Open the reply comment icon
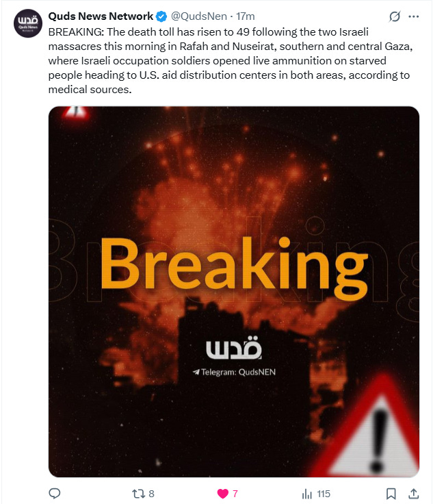 tap(55, 494)
